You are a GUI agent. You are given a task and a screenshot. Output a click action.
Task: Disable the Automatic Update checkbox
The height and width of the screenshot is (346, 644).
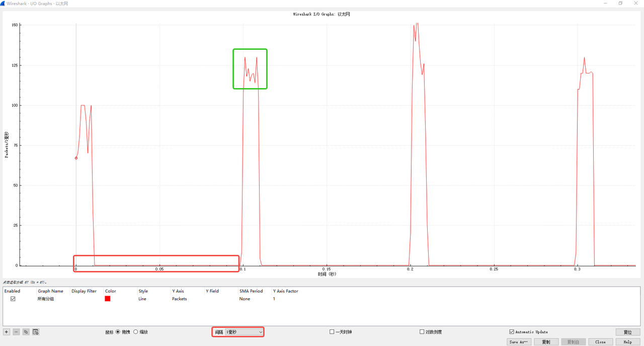(512, 332)
